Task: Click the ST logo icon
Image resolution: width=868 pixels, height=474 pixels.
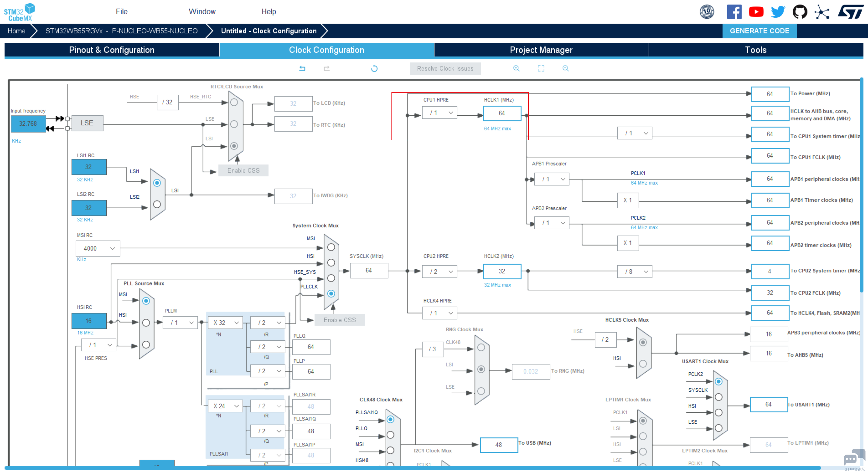Action: [850, 12]
